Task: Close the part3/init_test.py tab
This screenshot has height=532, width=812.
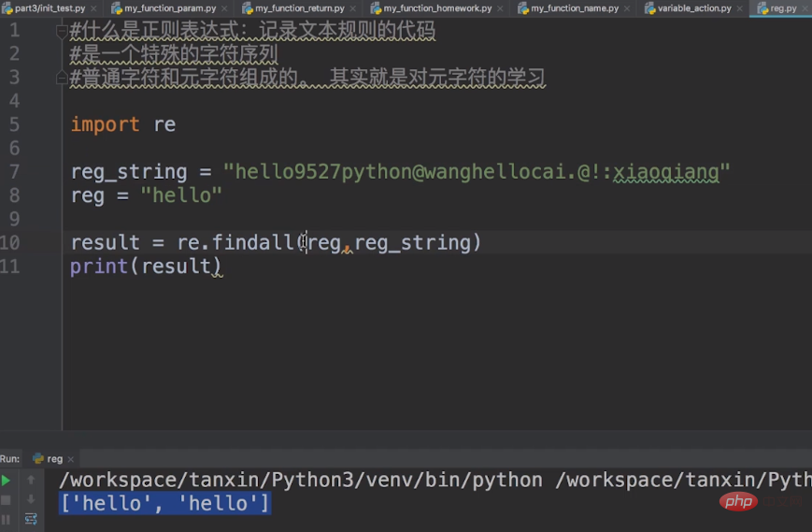Action: click(93, 8)
